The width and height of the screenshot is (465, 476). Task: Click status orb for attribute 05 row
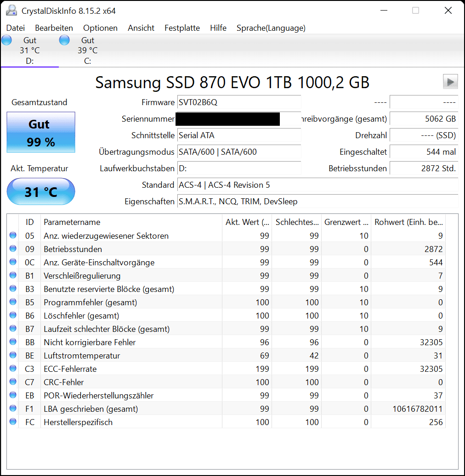[x=13, y=235]
